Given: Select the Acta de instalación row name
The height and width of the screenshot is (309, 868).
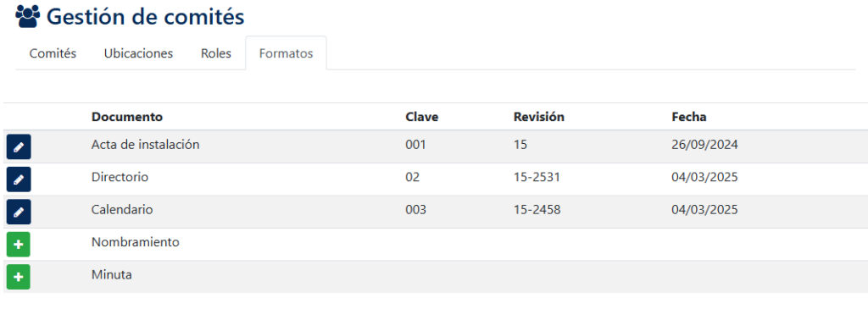Looking at the screenshot, I should click(145, 145).
